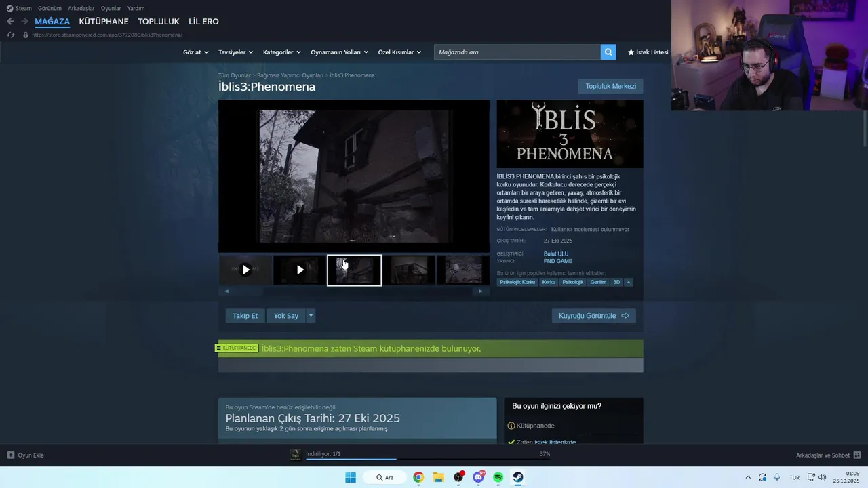
Task: Click the taskbar Ara search box
Action: pyautogui.click(x=385, y=477)
